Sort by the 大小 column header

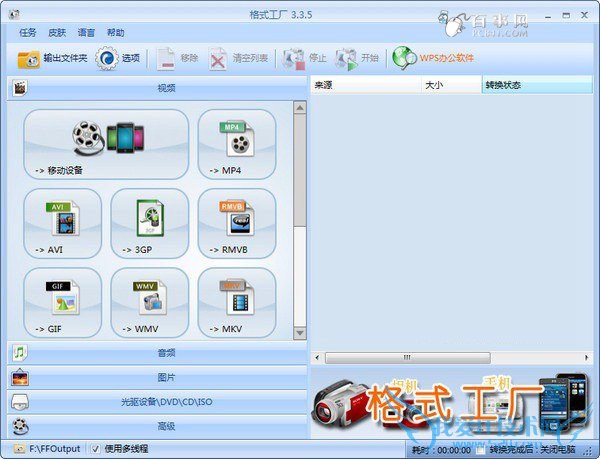[x=451, y=85]
